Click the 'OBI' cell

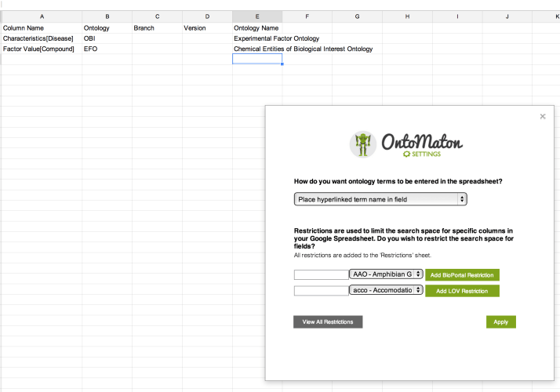tap(107, 38)
